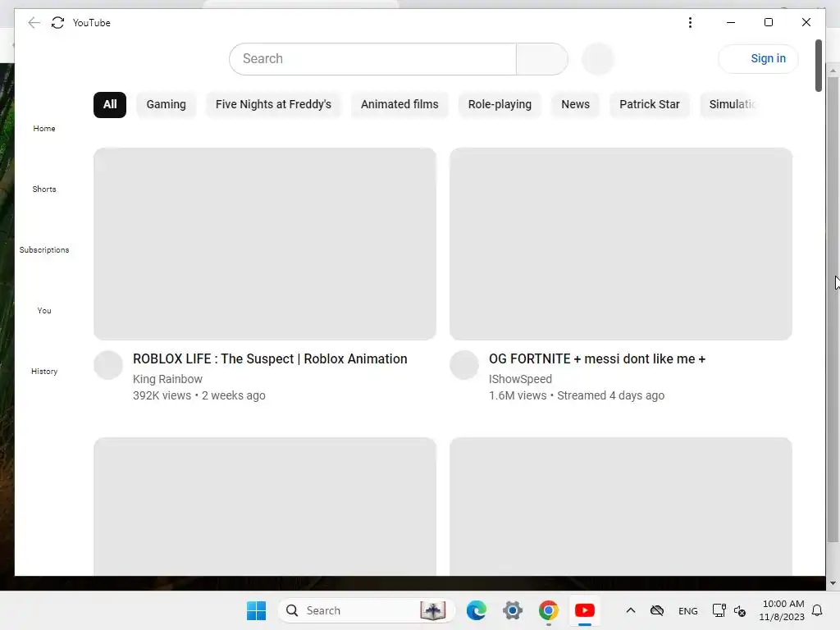Open the clock and date flyout
The height and width of the screenshot is (630, 840).
pyautogui.click(x=782, y=610)
